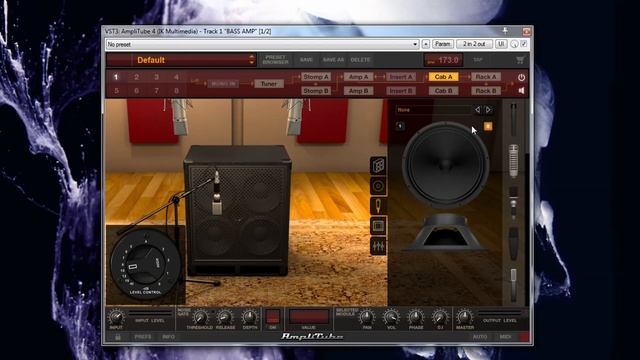Open the microphone selection view icon
Image resolution: width=640 pixels, height=360 pixels.
(378, 206)
